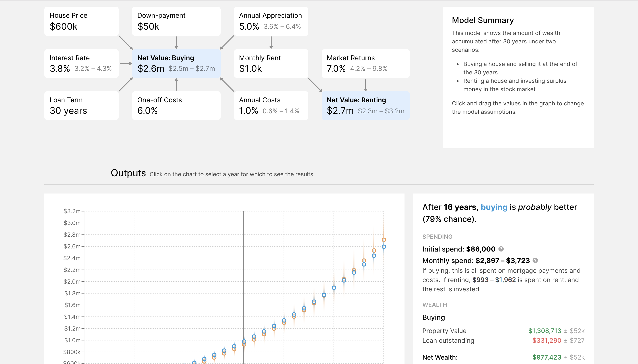Open the Net Value: Buying node
The width and height of the screenshot is (638, 364).
176,64
